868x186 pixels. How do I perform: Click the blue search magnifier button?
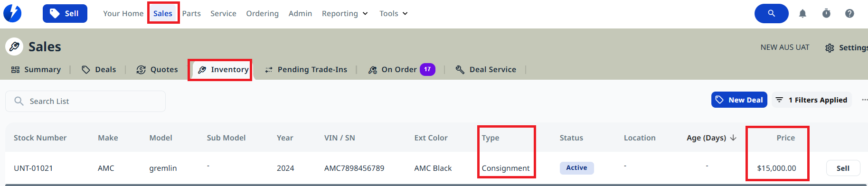point(772,13)
